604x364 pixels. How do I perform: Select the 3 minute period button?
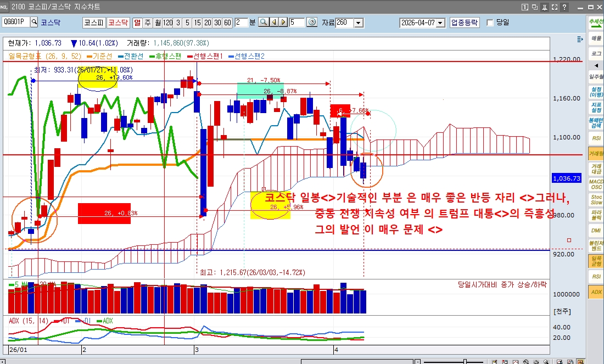point(177,23)
